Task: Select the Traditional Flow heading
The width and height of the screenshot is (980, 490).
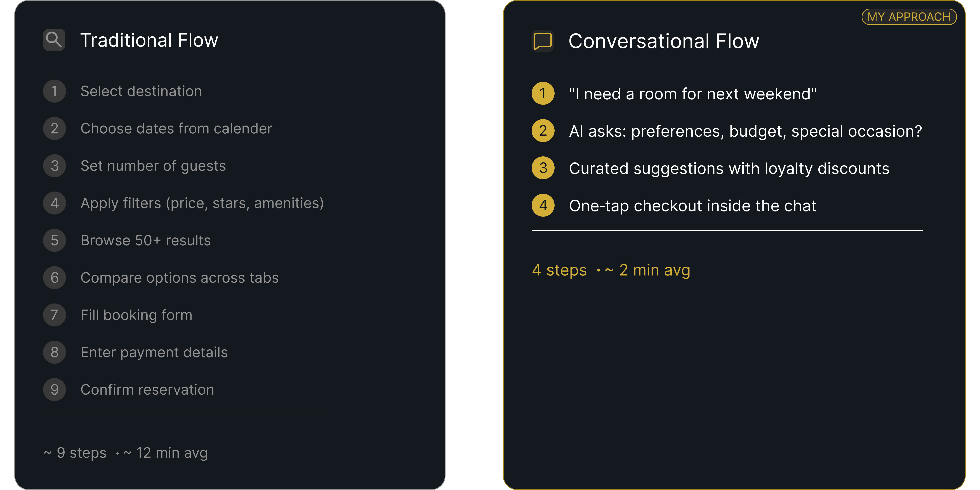Action: pos(149,40)
